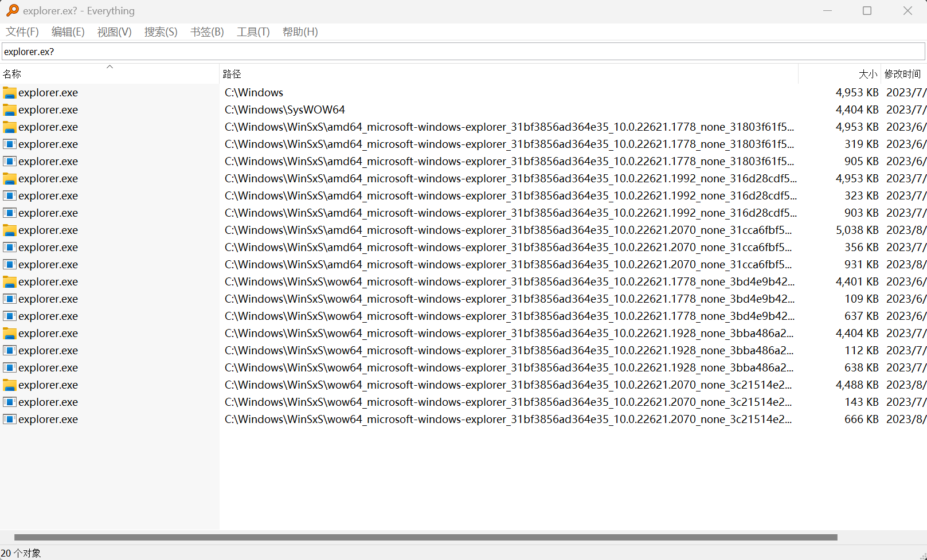Click the file icon of the 666 KB explorer.exe
This screenshot has width=927, height=560.
pos(10,420)
